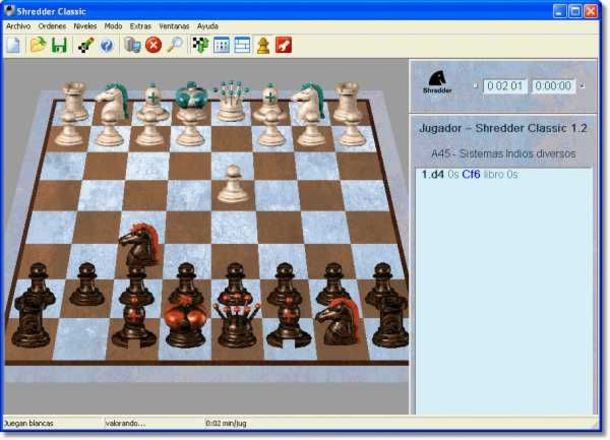
Task: Maximize the Shredder Classic window
Action: (575, 11)
